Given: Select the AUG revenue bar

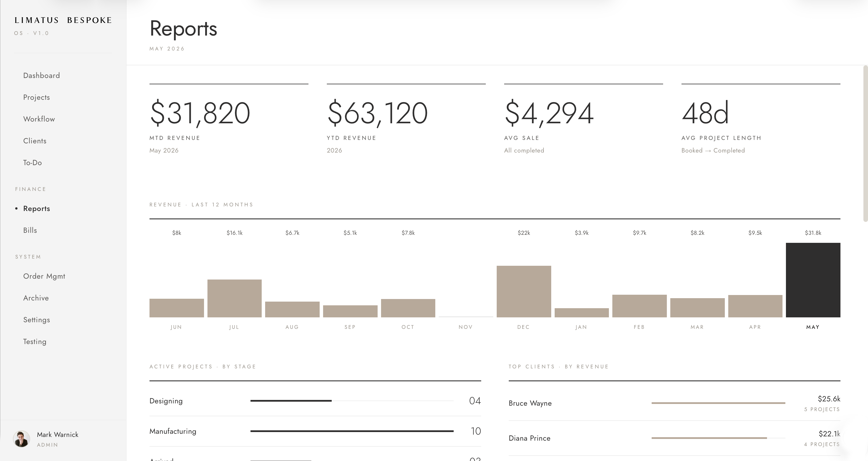Looking at the screenshot, I should (x=292, y=309).
